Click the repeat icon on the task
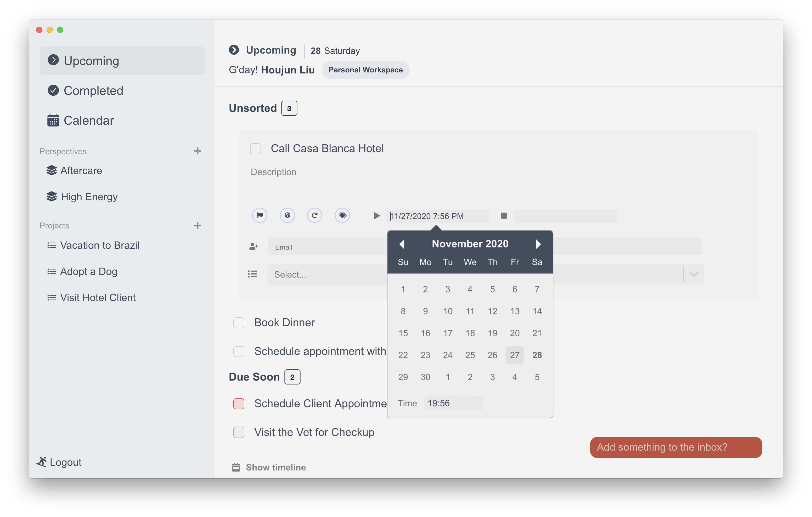The height and width of the screenshot is (517, 812). 315,215
